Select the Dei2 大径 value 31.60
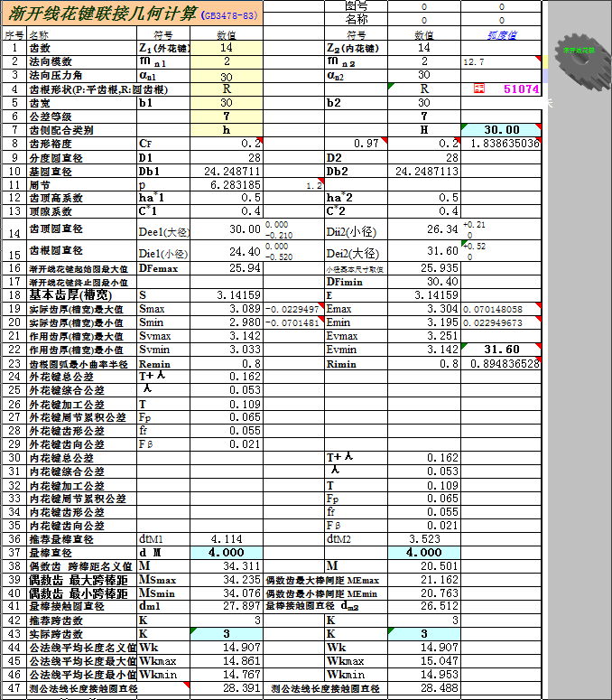Image resolution: width=612 pixels, height=700 pixels. 423,251
